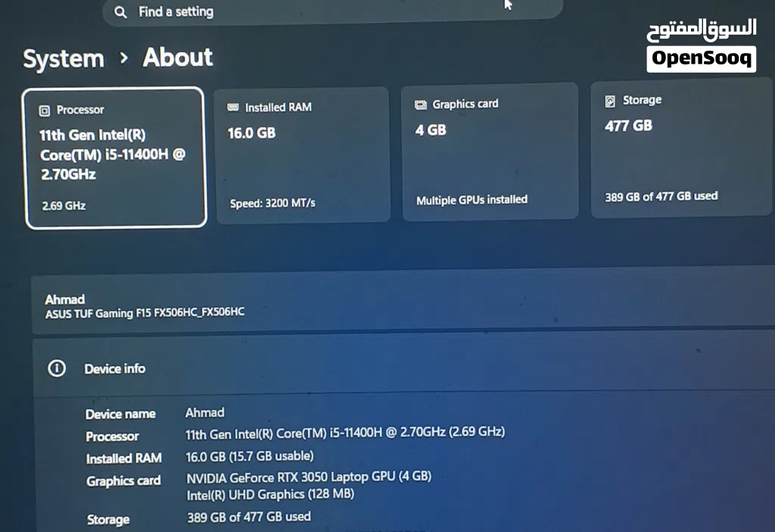
Task: Select the Installed RAM 16.0 GB card
Action: (303, 155)
